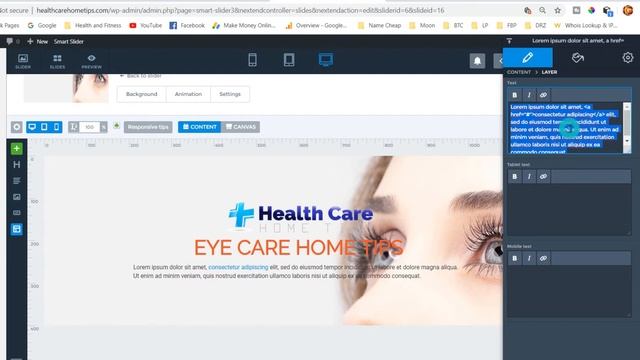Insert a link in Tablet text
Image resolution: width=640 pixels, height=360 pixels.
click(543, 176)
